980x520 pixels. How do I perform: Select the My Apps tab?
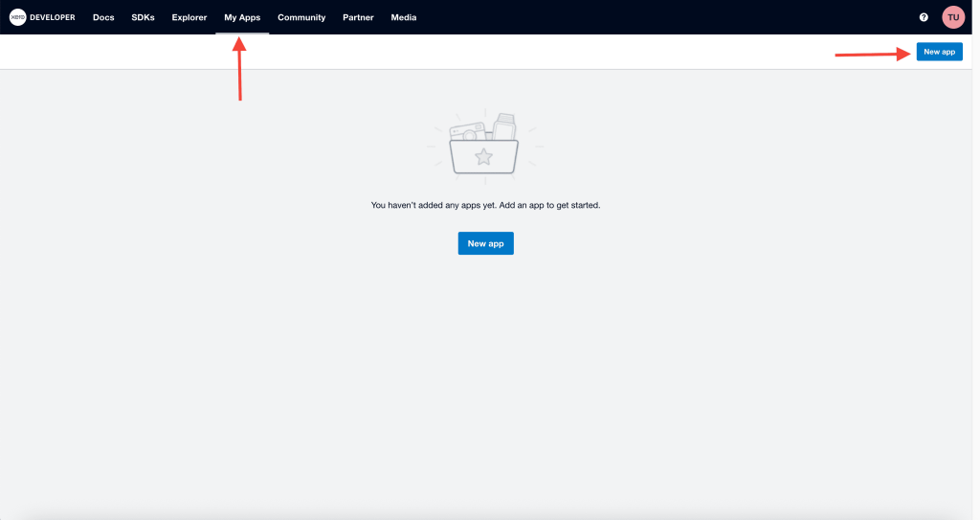[x=242, y=17]
